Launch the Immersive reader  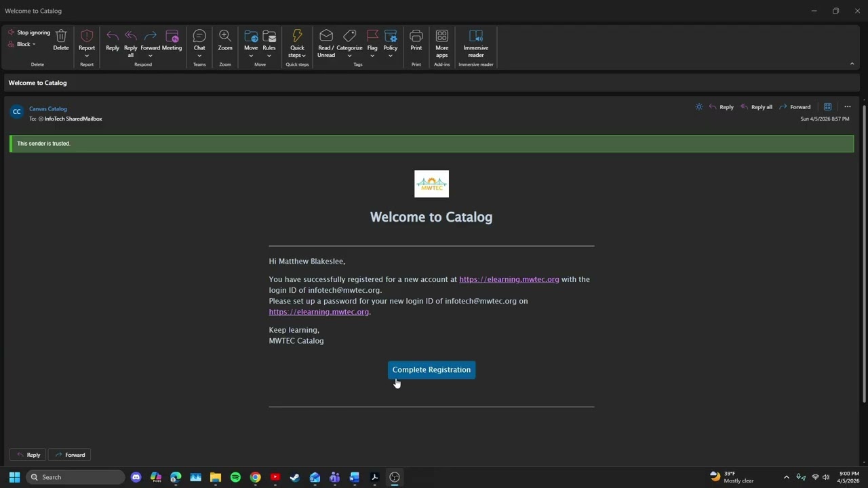point(476,43)
